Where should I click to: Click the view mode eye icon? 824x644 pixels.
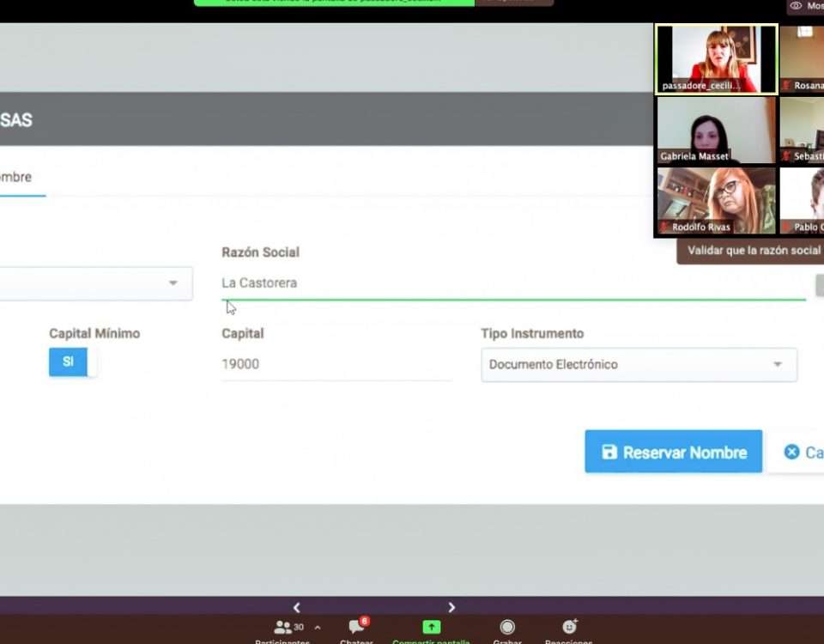coord(797,6)
